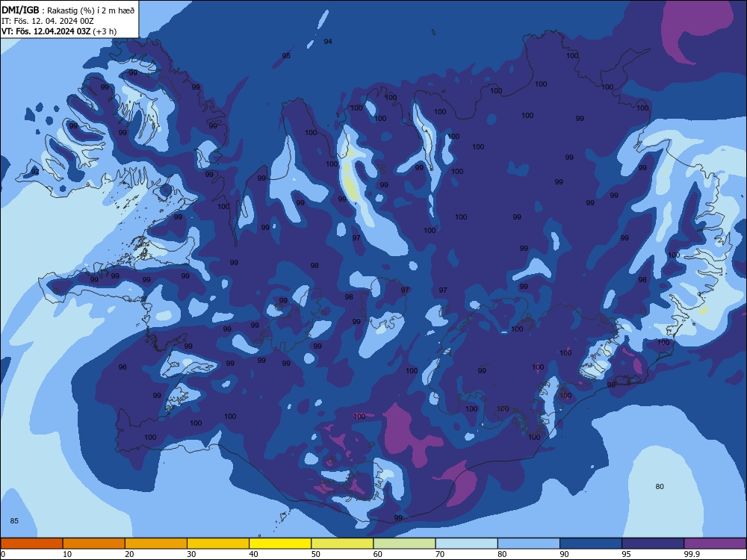The height and width of the screenshot is (560, 747).
Task: Select the medium blue 90–95 legend swatch
Action: pos(591,544)
